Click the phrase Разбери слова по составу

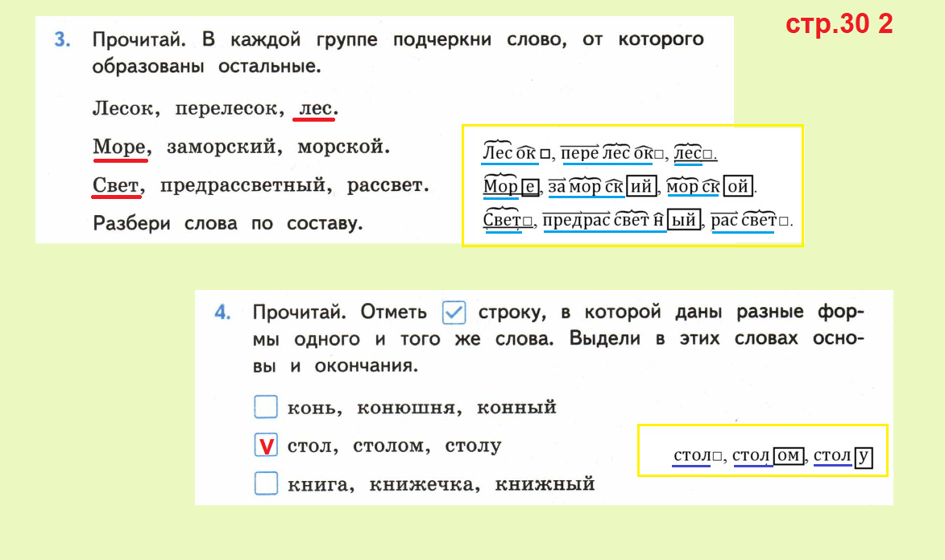[x=228, y=224]
